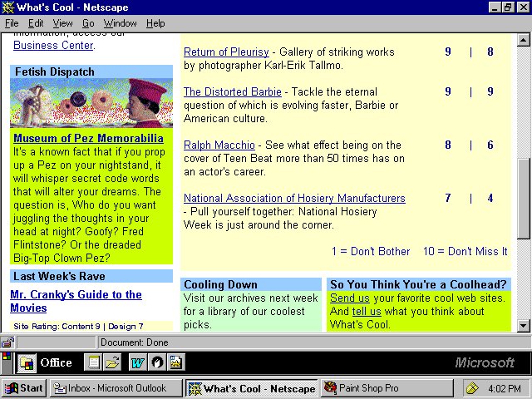
Task: Click the Fetish Dispatch banner image
Action: tap(91, 103)
